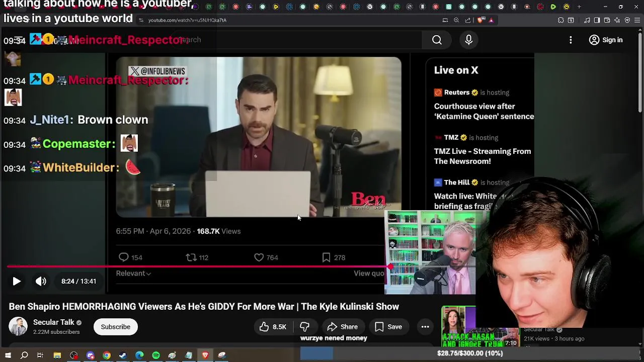The width and height of the screenshot is (644, 362).
Task: Toggle the browser sidebar panel icon
Action: (597, 20)
